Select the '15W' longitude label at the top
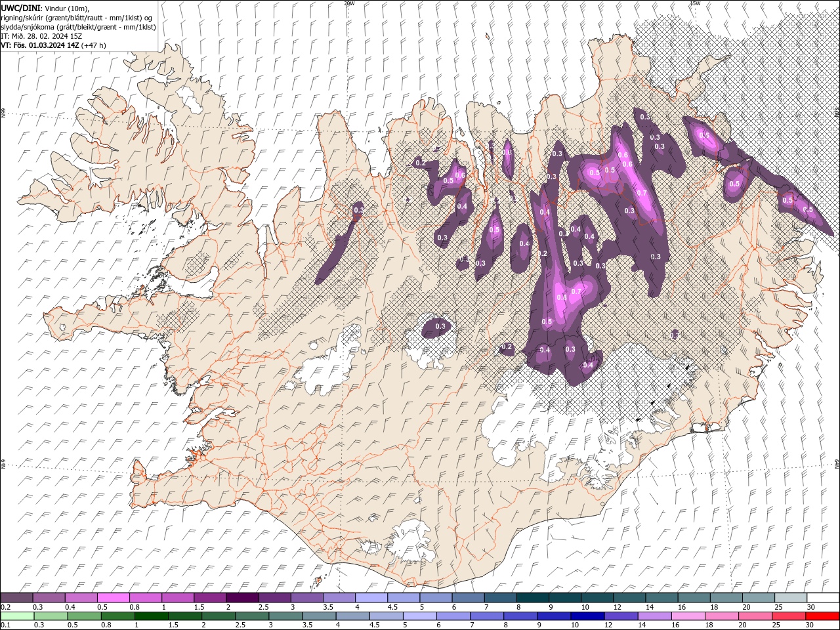 coord(695,3)
